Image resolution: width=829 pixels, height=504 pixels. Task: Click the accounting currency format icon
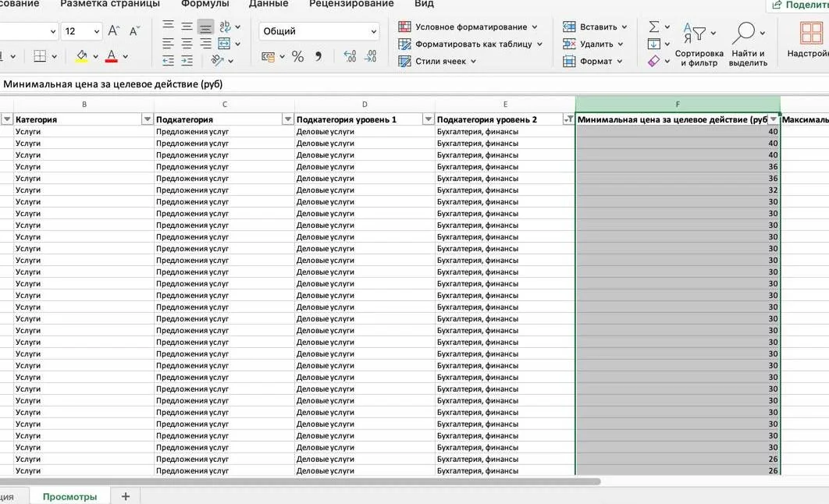click(268, 56)
